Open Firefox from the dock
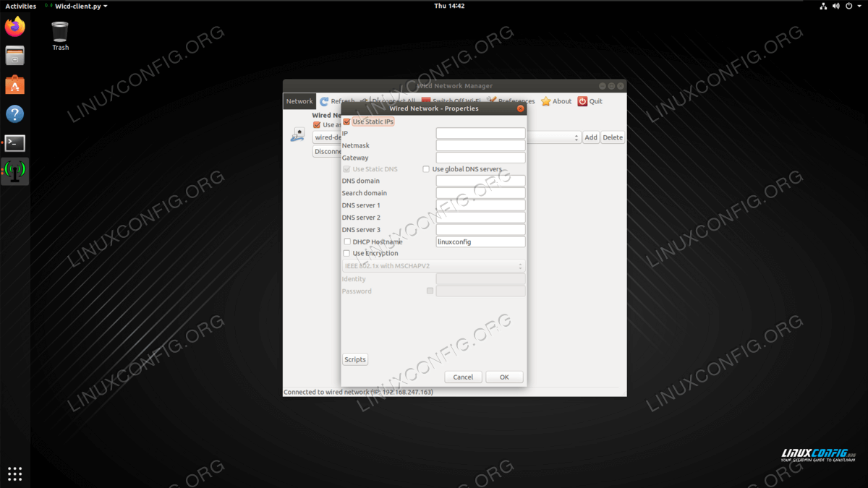The width and height of the screenshot is (868, 488). click(14, 27)
